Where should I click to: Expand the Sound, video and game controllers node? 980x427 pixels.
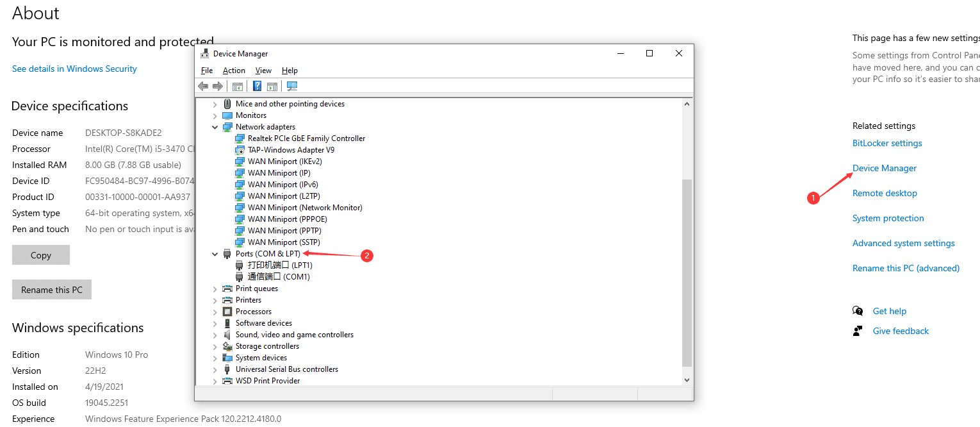pyautogui.click(x=215, y=335)
